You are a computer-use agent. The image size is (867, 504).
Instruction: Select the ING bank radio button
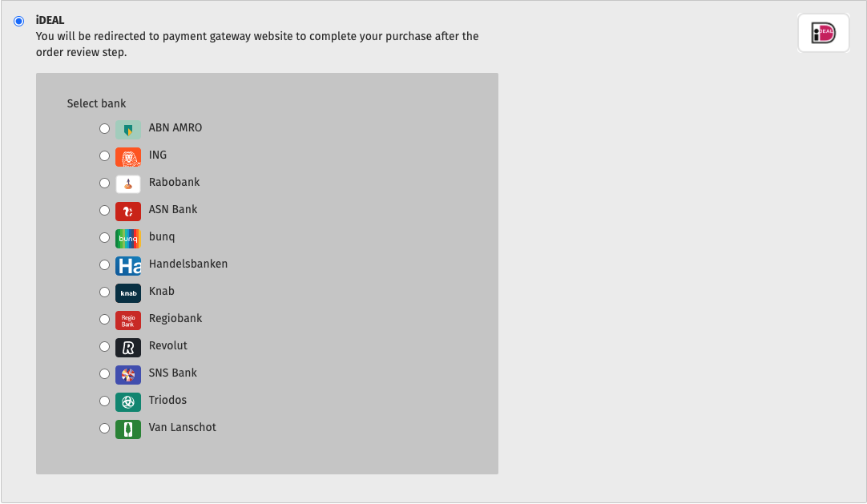[104, 155]
